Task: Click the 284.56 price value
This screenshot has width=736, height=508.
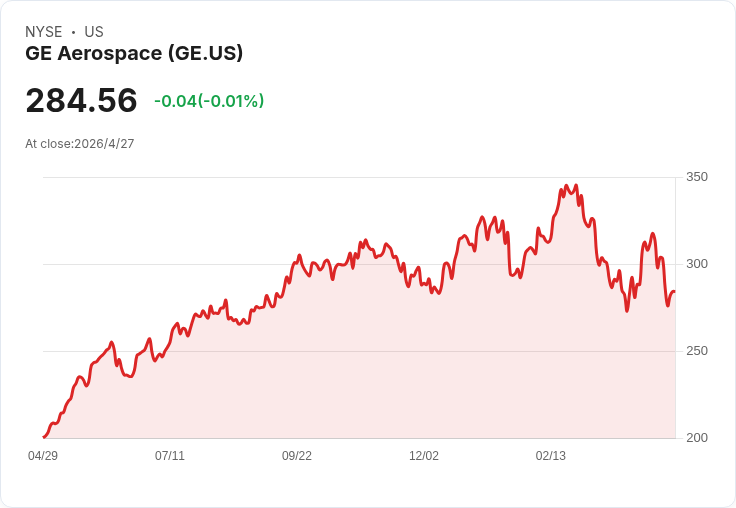Action: tap(81, 101)
